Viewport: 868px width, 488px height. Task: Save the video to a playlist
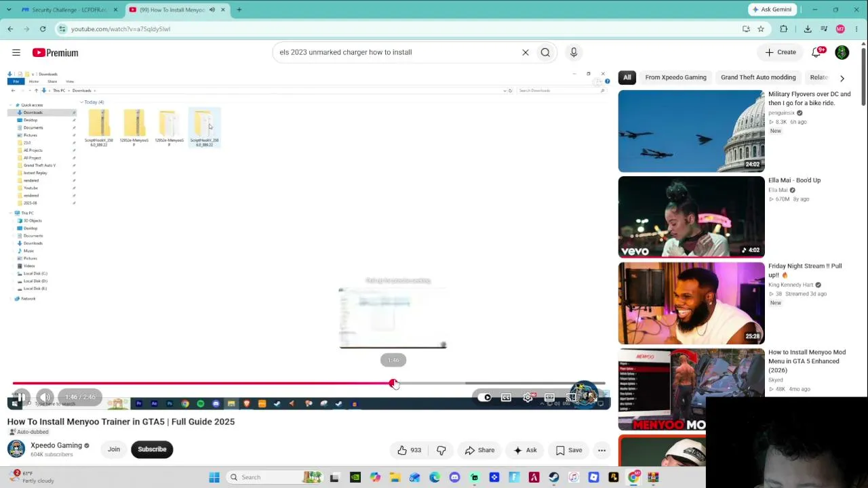pos(568,450)
